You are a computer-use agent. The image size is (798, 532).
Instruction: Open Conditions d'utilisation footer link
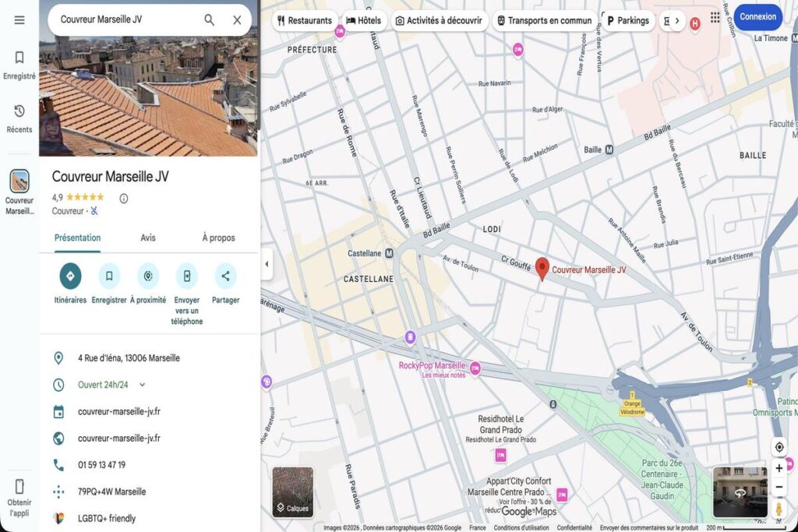[x=521, y=527]
